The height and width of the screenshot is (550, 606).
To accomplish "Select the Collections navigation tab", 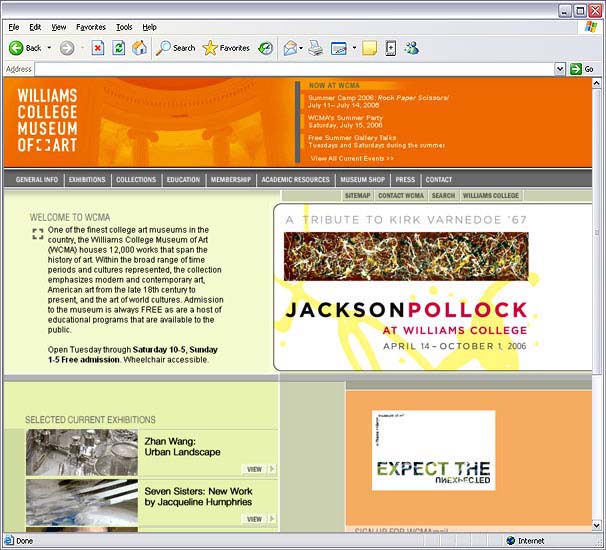I will (136, 180).
